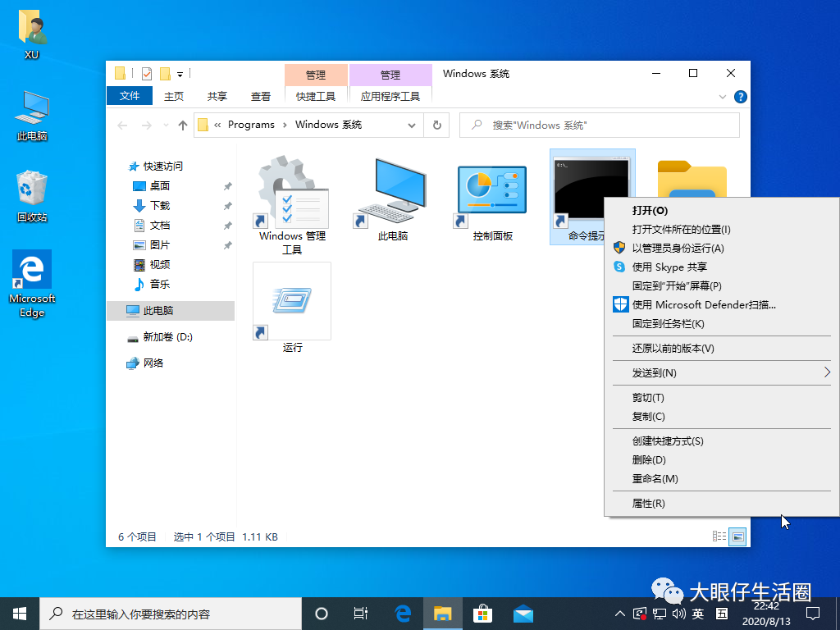Choose 创建快捷方式(S)
The width and height of the screenshot is (840, 630).
click(x=722, y=441)
